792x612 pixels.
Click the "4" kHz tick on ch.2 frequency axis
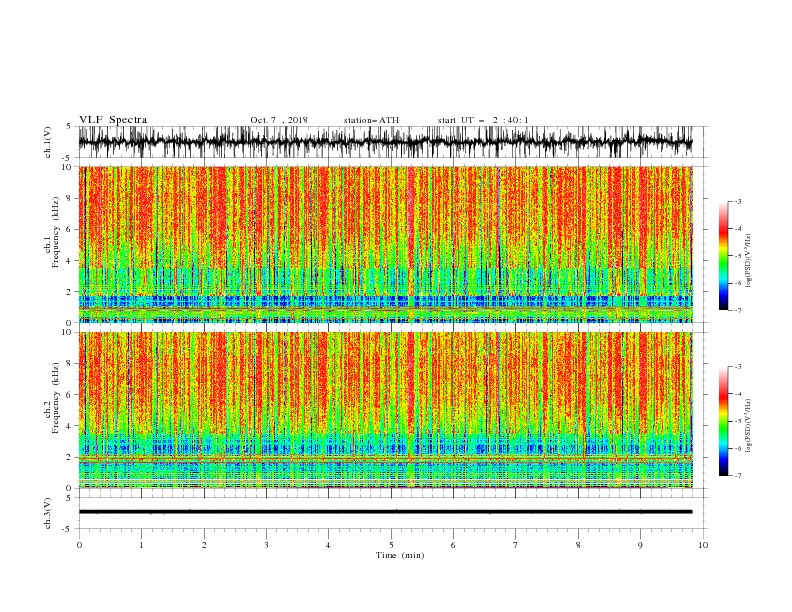[x=69, y=426]
